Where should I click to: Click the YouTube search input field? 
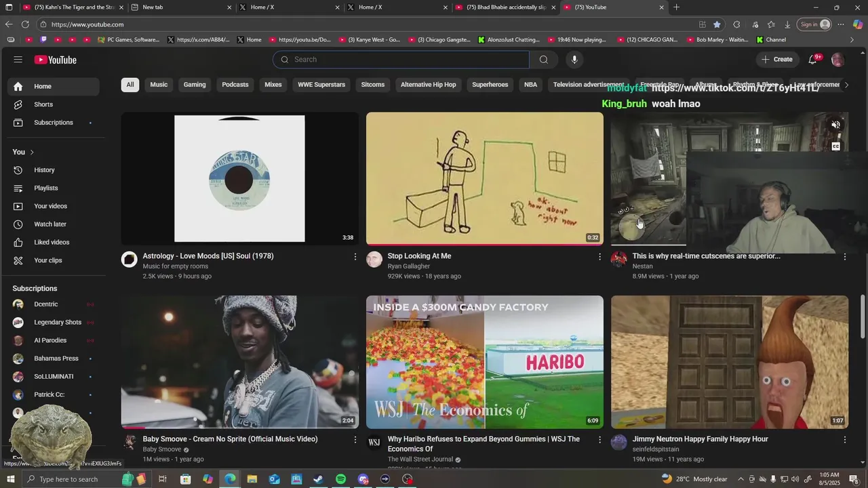[401, 60]
